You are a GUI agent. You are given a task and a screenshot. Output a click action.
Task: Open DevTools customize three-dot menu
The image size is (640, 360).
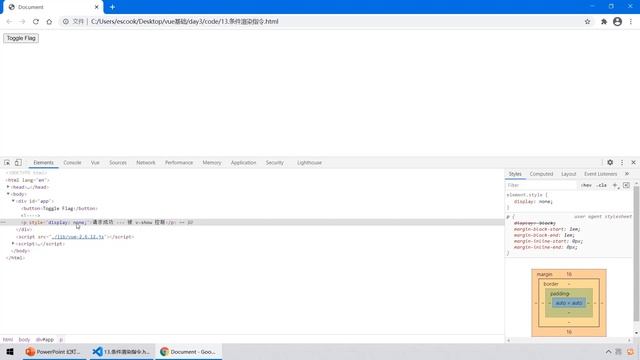coord(622,162)
